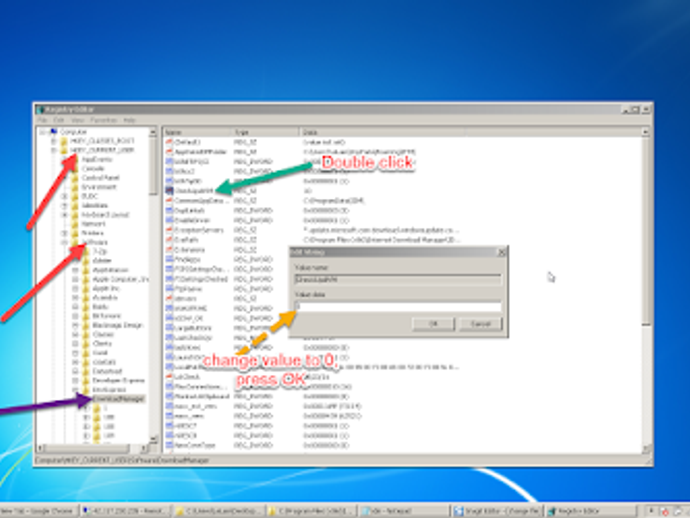The image size is (690, 518).
Task: Click Cancel in the Edit String dialog
Action: tap(481, 324)
